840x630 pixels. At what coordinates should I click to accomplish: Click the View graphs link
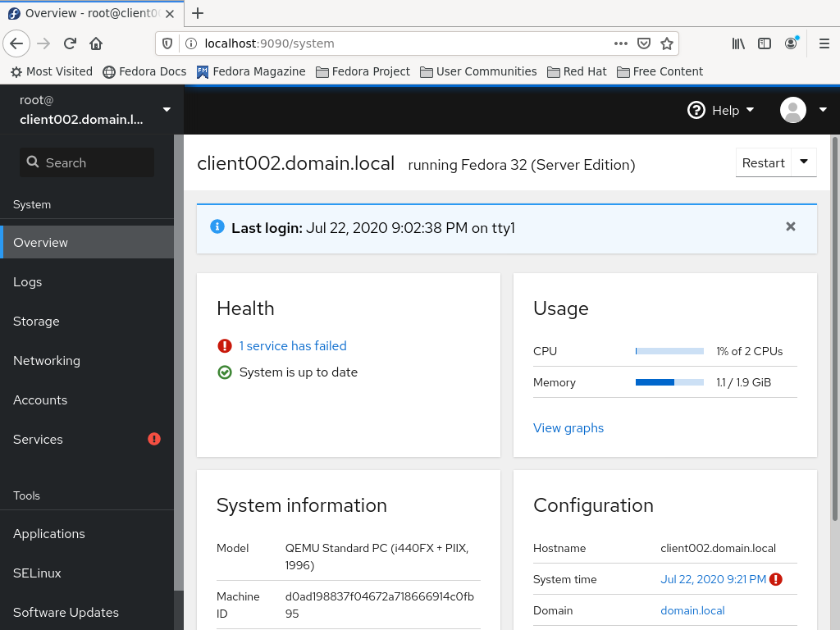(x=568, y=428)
